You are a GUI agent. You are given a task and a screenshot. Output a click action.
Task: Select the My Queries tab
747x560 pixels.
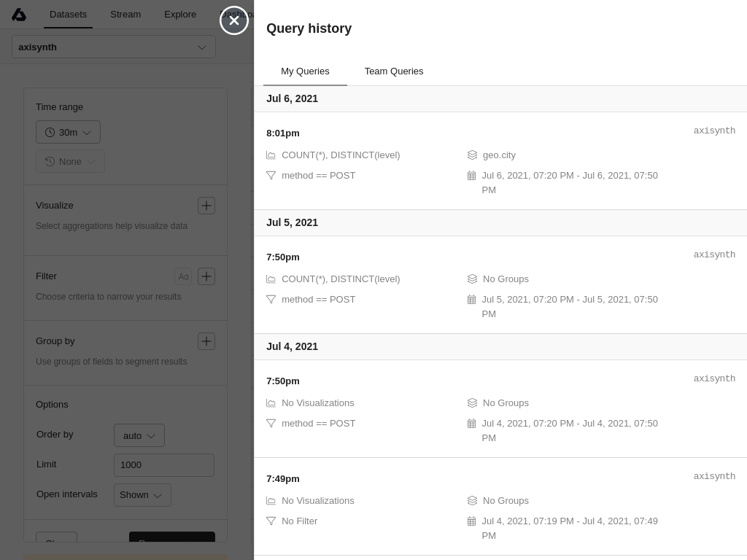tap(305, 71)
